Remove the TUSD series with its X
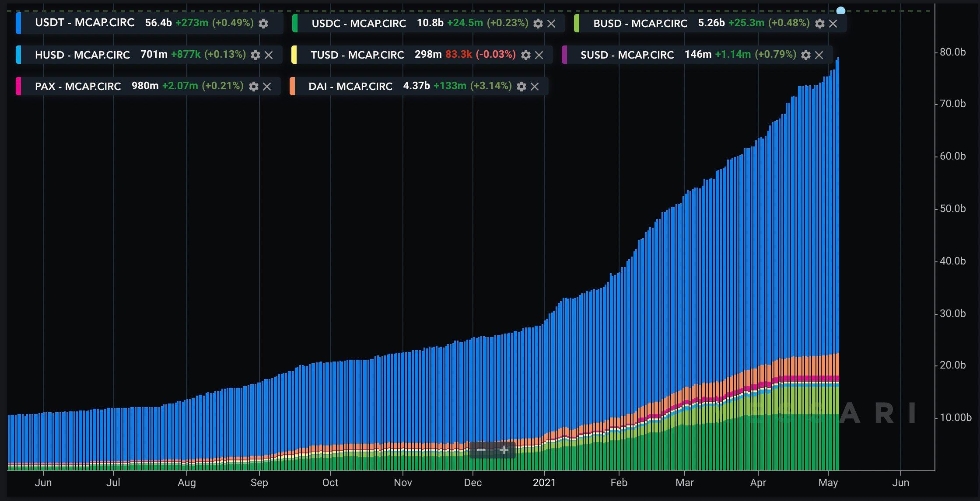 tap(539, 55)
